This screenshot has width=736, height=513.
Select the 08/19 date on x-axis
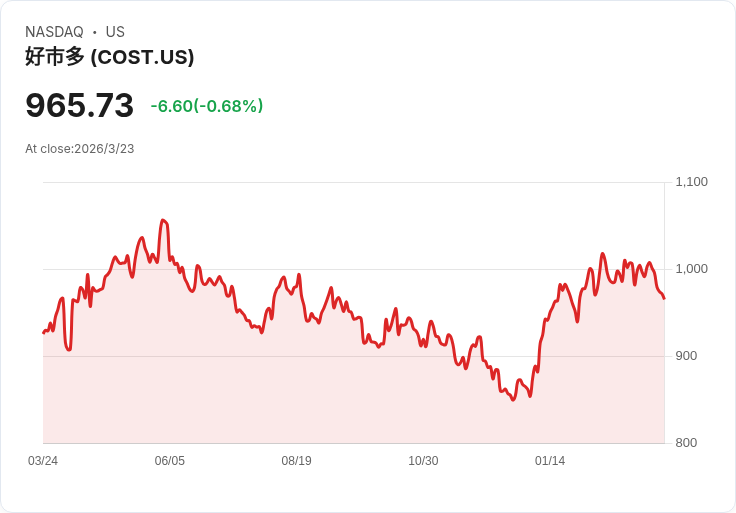(x=296, y=461)
